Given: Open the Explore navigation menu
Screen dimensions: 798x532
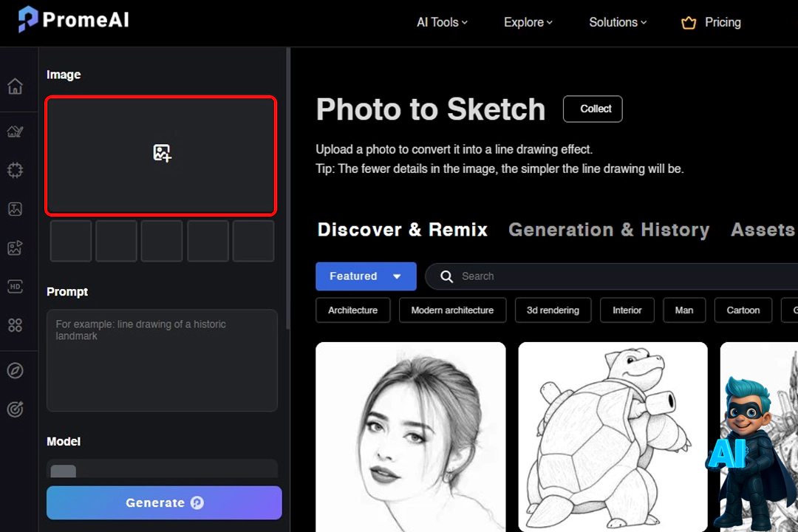Looking at the screenshot, I should click(x=528, y=22).
